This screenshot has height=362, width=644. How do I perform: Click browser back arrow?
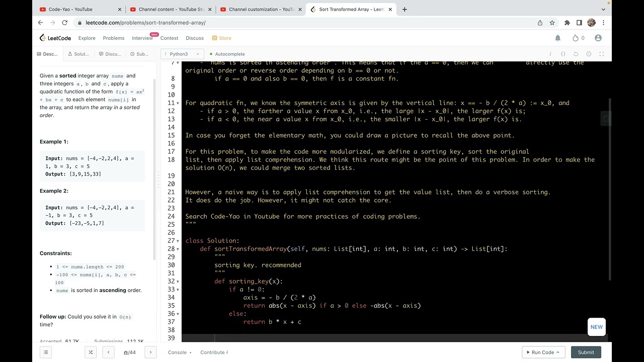[41, 23]
